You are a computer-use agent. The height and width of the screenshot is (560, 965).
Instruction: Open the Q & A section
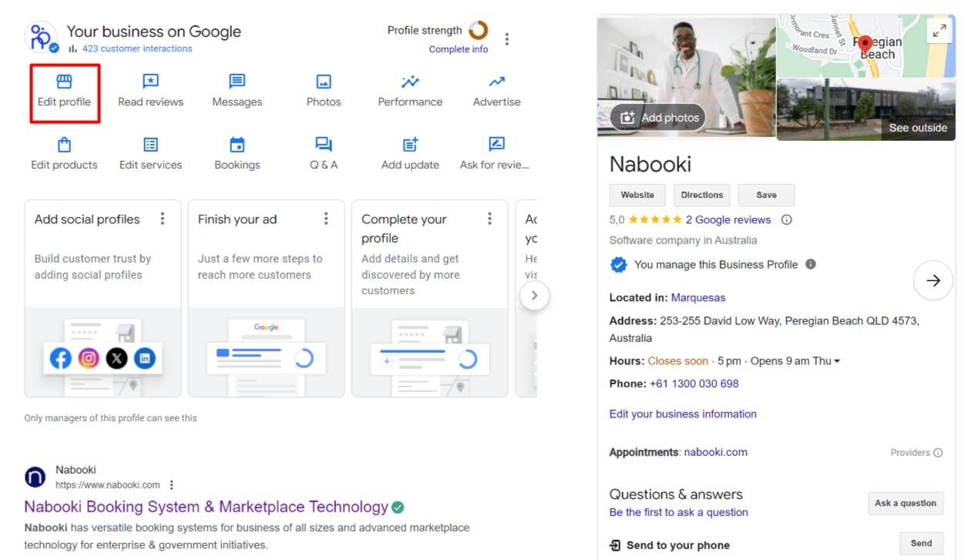pos(324,155)
